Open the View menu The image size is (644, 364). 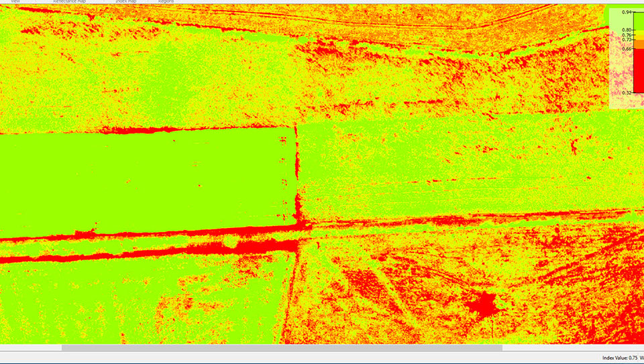15,2
